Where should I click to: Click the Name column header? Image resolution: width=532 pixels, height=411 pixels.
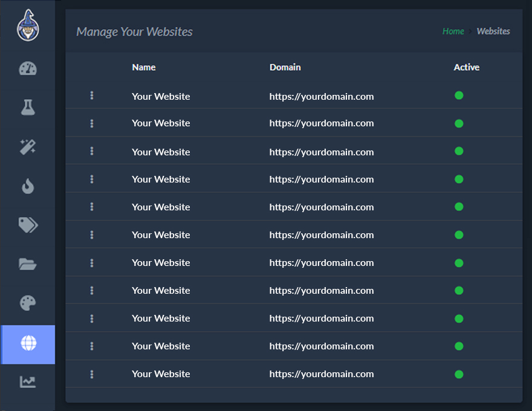click(x=143, y=67)
